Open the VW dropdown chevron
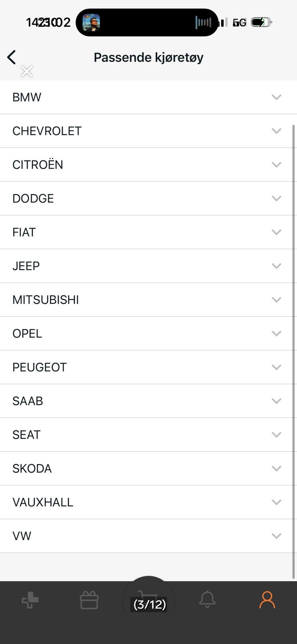This screenshot has height=644, width=297. [276, 536]
